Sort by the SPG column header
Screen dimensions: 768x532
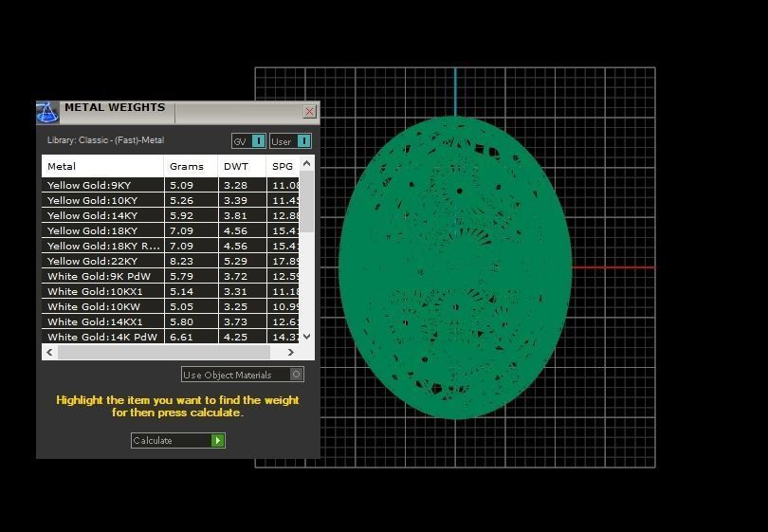(x=283, y=167)
